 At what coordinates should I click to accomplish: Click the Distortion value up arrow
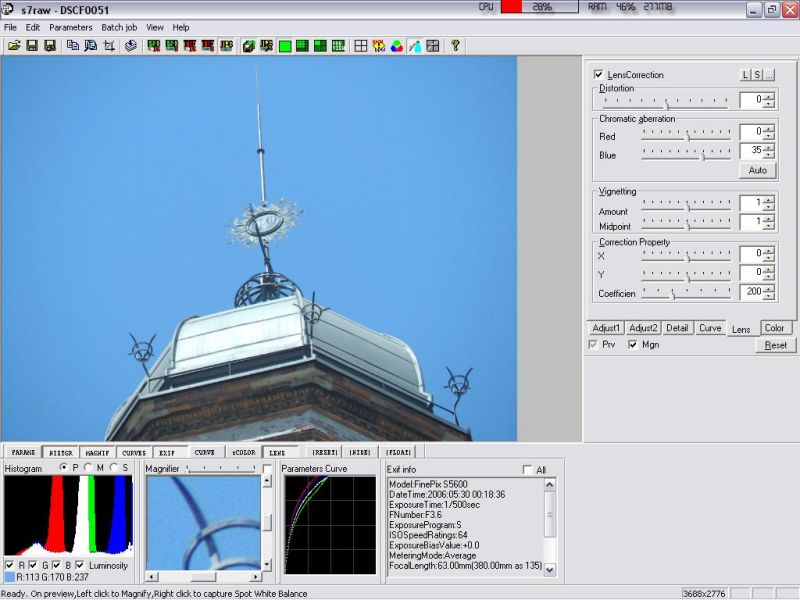point(769,96)
